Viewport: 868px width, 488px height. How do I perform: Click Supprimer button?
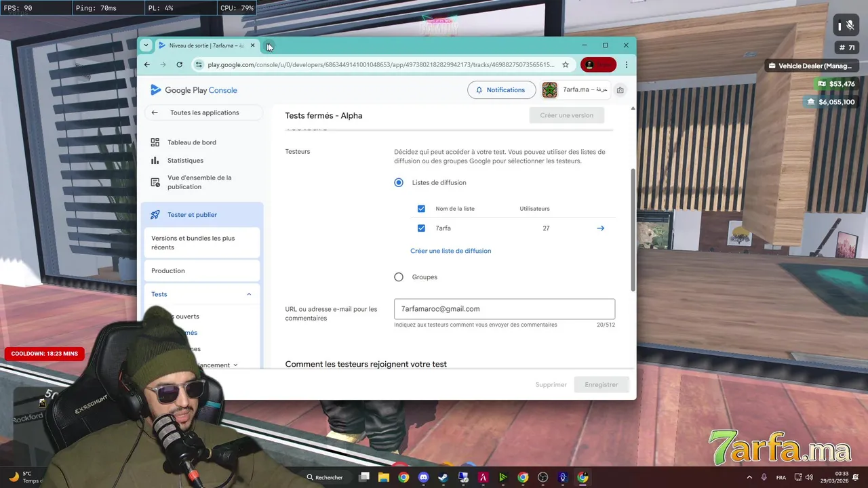coord(551,385)
